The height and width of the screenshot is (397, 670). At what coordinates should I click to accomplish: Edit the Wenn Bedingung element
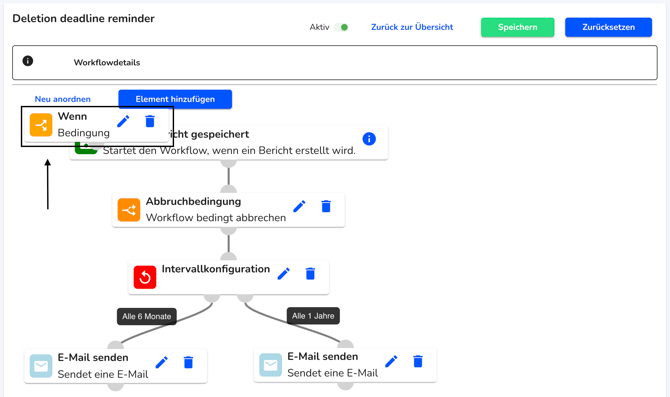click(123, 121)
